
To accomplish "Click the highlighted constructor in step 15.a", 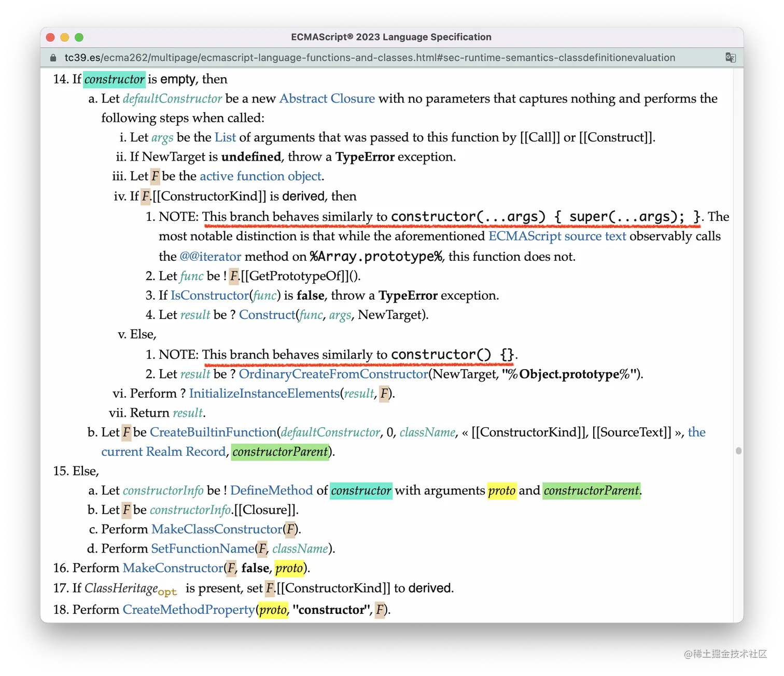I will click(361, 490).
